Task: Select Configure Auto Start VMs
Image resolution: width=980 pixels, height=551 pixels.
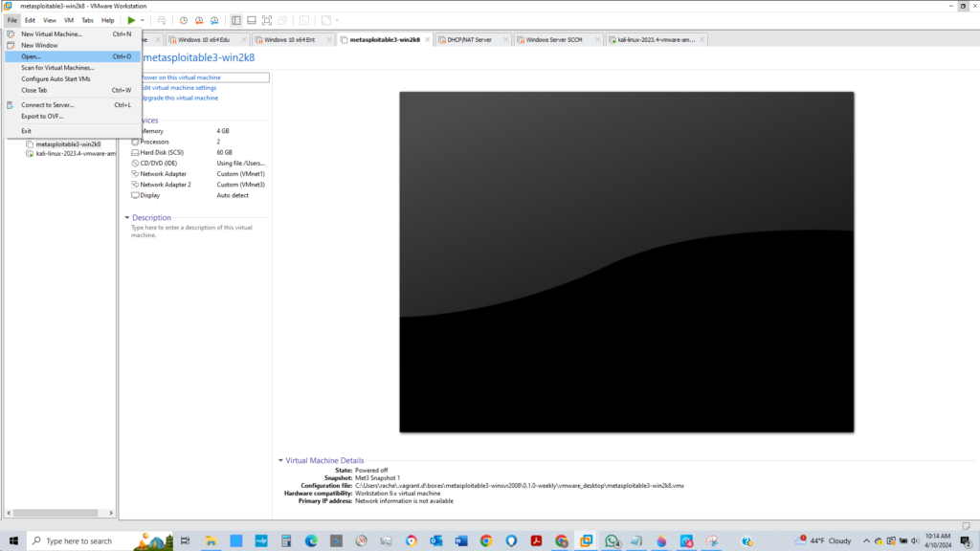Action: [x=73, y=79]
